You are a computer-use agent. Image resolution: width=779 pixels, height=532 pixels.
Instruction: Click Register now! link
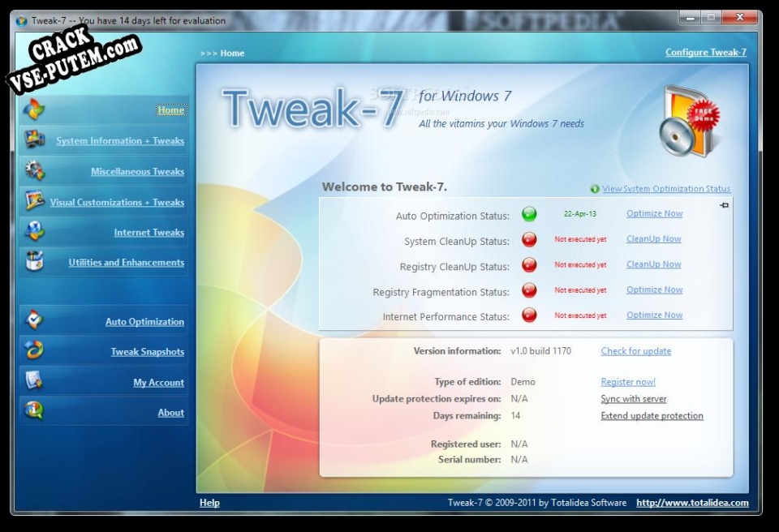pyautogui.click(x=628, y=382)
